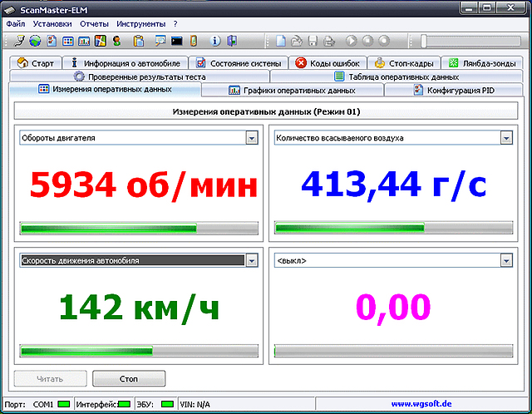Click the toolbar slider handle

click(x=425, y=41)
